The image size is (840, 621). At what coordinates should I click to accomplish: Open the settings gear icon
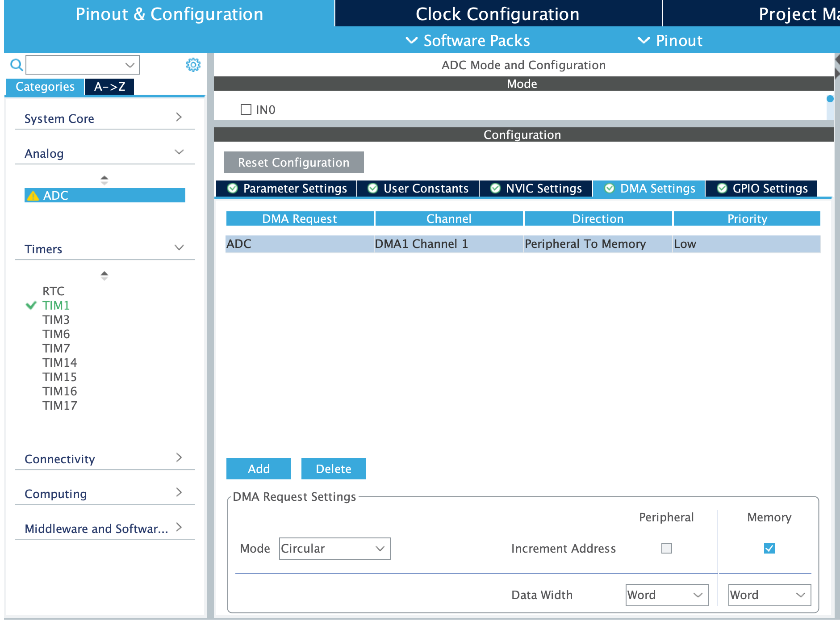coord(193,65)
